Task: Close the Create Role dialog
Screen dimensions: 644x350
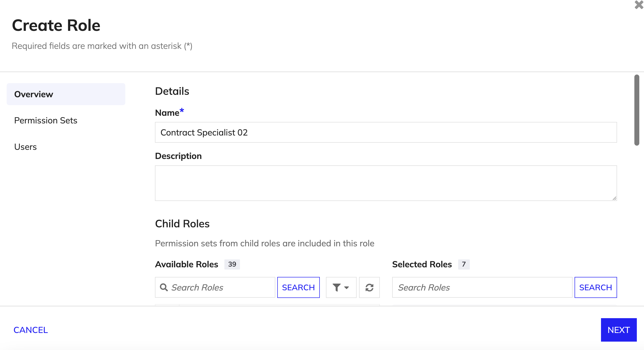Action: (639, 4)
